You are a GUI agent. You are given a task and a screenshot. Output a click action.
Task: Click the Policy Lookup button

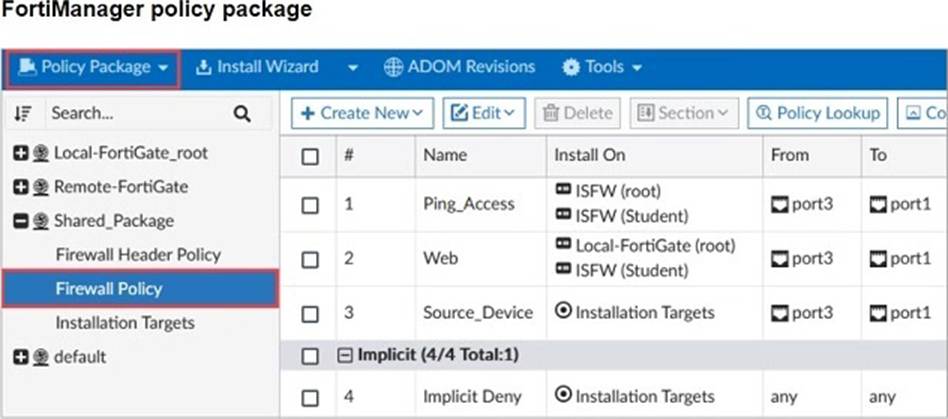[x=817, y=113]
